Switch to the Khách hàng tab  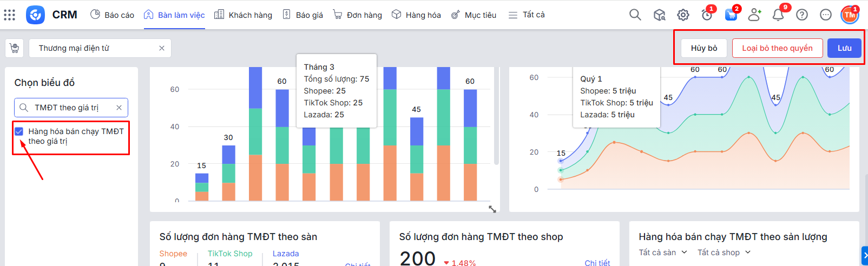[x=243, y=15]
